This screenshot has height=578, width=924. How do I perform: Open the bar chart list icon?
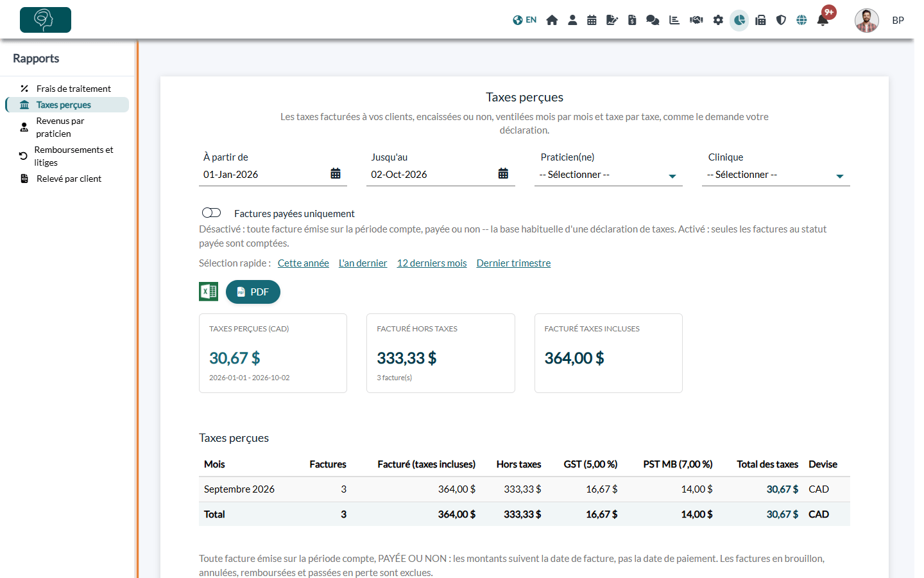(674, 20)
